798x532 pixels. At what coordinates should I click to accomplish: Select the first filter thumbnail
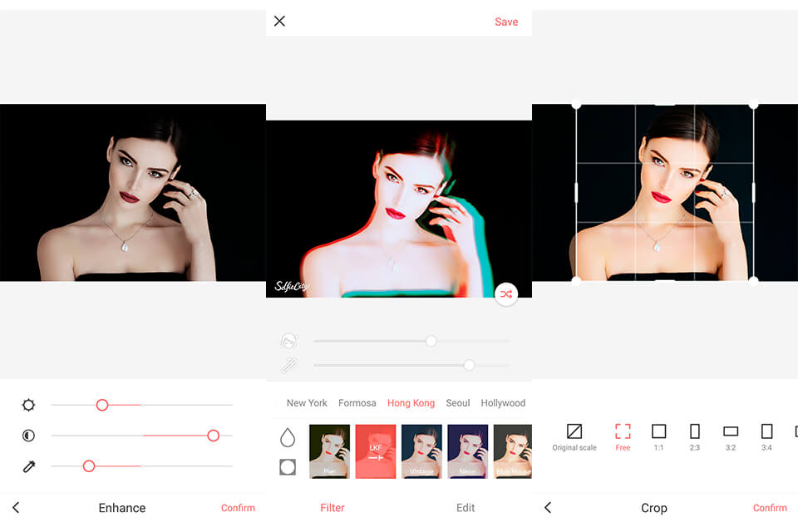[330, 451]
